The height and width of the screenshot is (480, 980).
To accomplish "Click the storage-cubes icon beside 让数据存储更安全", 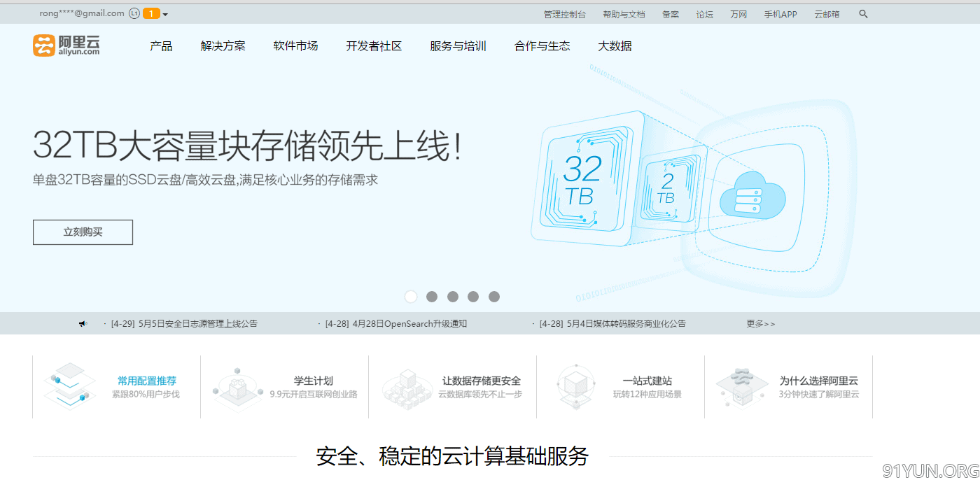I will coord(406,388).
